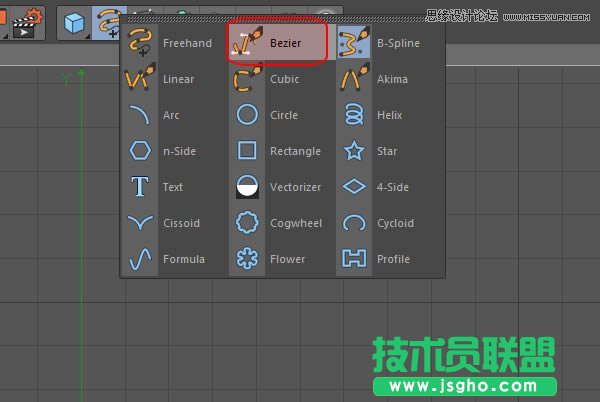The image size is (600, 402).
Task: Choose the Arc spline icon
Action: 140,115
